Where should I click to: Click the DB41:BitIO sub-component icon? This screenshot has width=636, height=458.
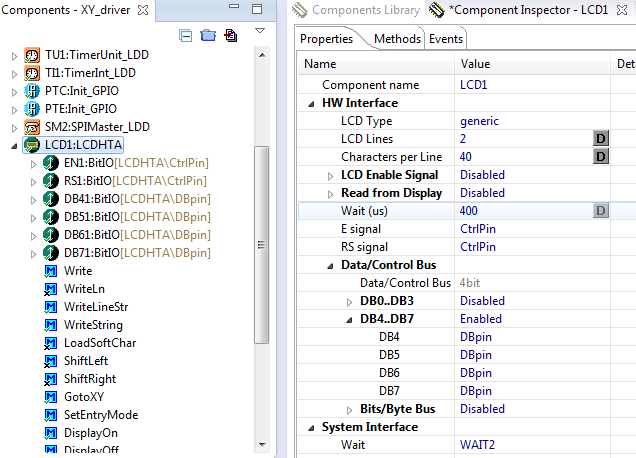[51, 199]
